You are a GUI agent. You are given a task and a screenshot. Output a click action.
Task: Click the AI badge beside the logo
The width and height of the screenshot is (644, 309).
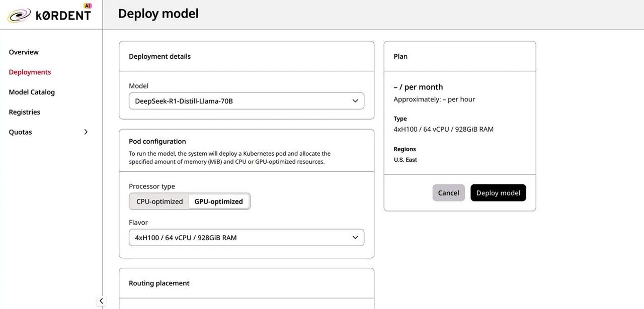[x=88, y=6]
